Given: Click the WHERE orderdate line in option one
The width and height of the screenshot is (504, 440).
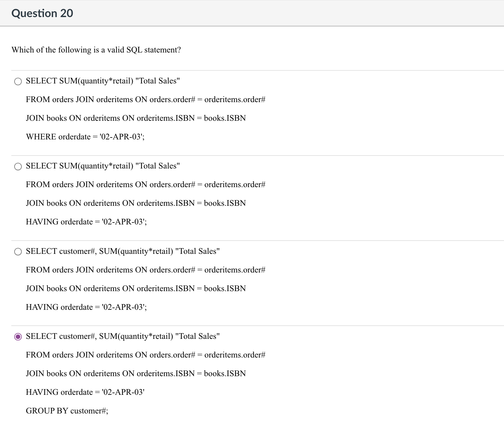Looking at the screenshot, I should click(x=85, y=137).
